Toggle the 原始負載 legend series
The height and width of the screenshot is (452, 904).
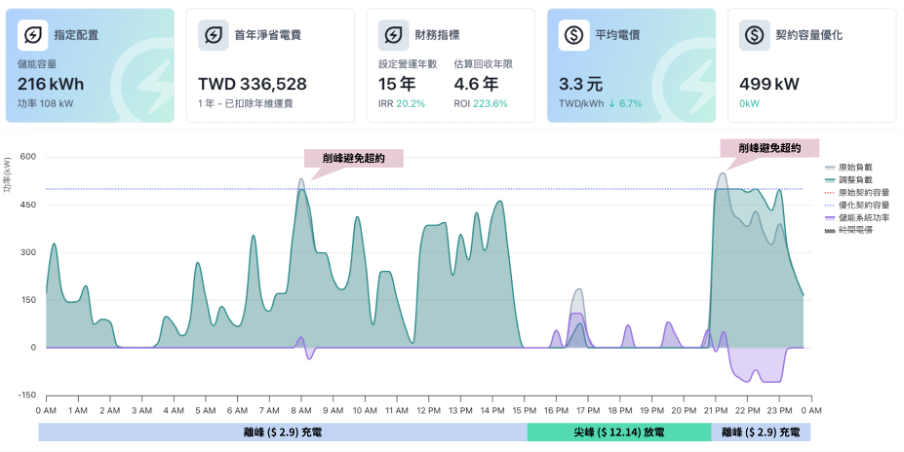(x=848, y=168)
